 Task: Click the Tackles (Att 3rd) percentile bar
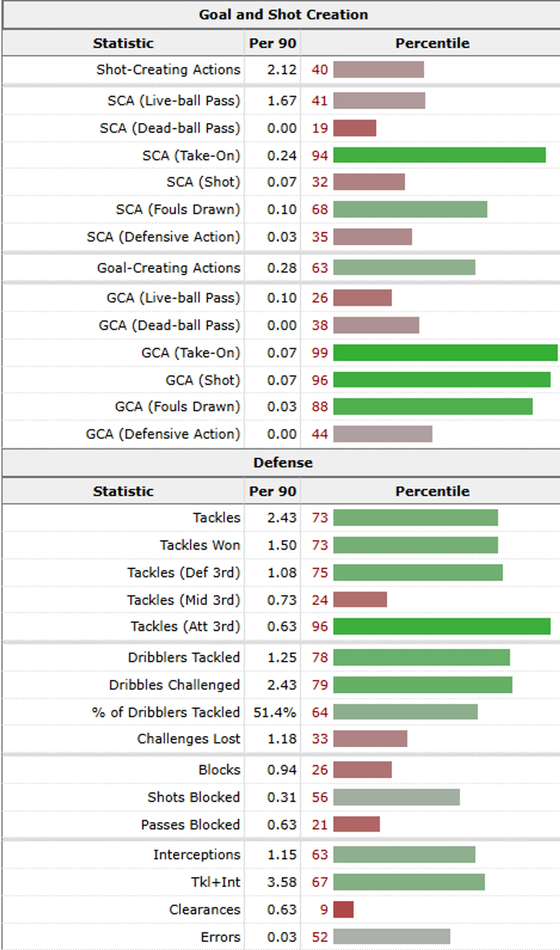pos(441,626)
